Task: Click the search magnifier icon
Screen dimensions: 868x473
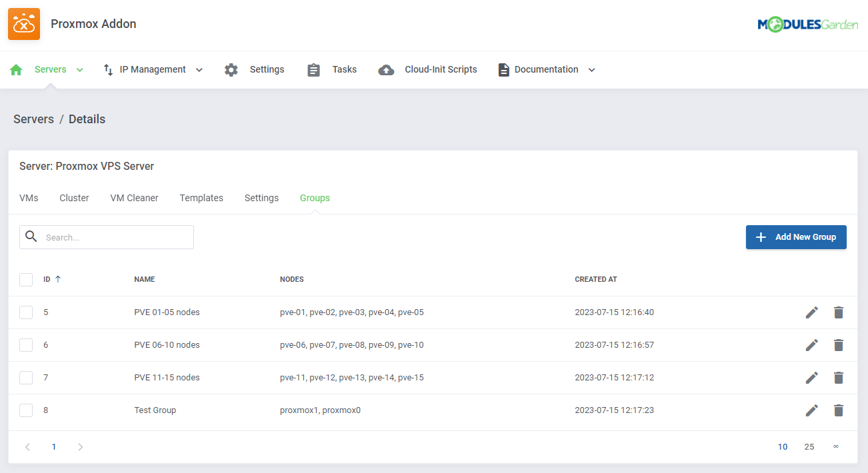Action: (x=31, y=236)
